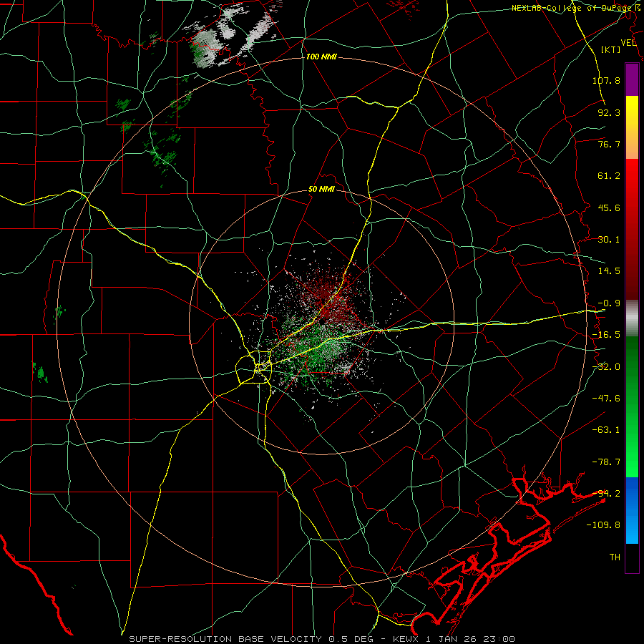
Task: Select the -16.5 legend value
Action: click(606, 335)
